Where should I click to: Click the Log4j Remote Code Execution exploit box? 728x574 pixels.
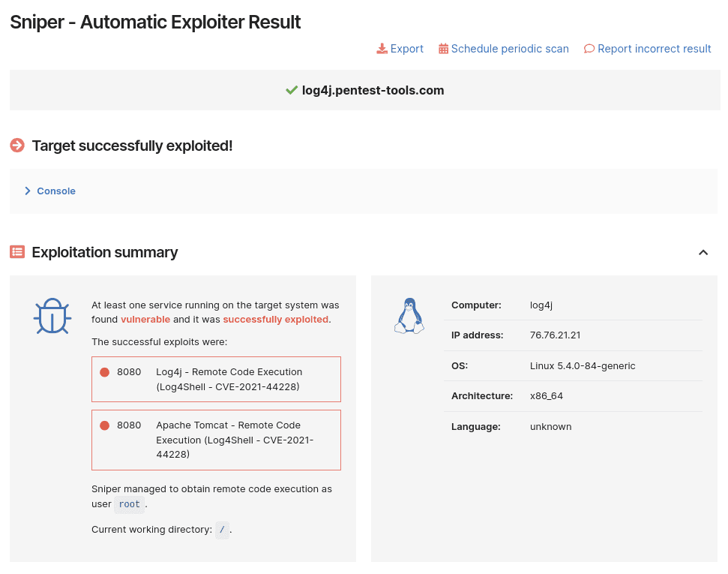[x=216, y=379]
